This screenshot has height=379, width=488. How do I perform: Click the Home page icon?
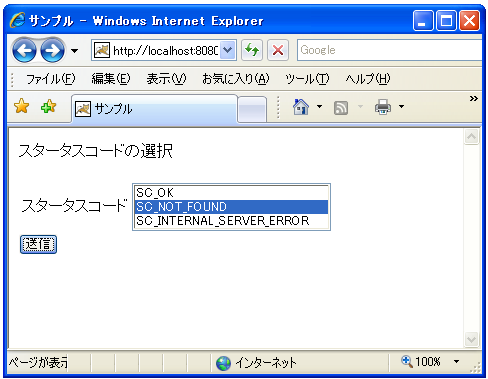coord(301,107)
